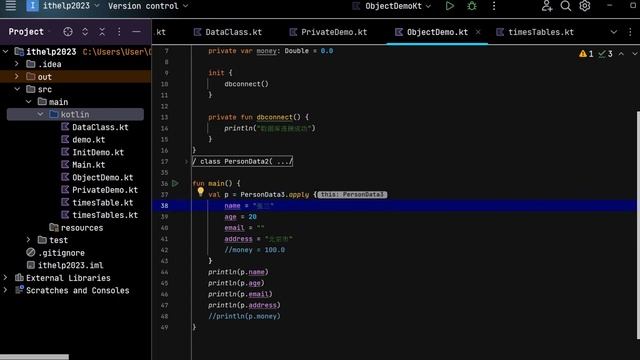Image resolution: width=640 pixels, height=360 pixels.
Task: Collapse all in Project panel
Action: click(x=102, y=32)
